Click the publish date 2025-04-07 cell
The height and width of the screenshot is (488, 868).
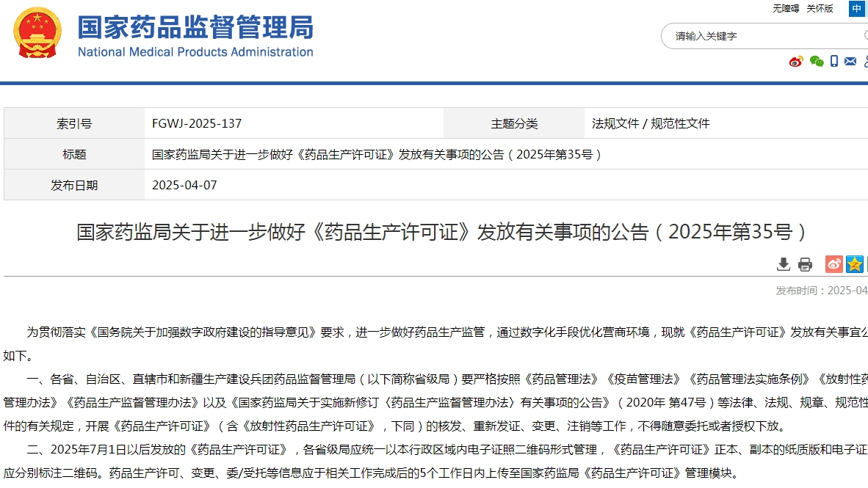coord(184,185)
